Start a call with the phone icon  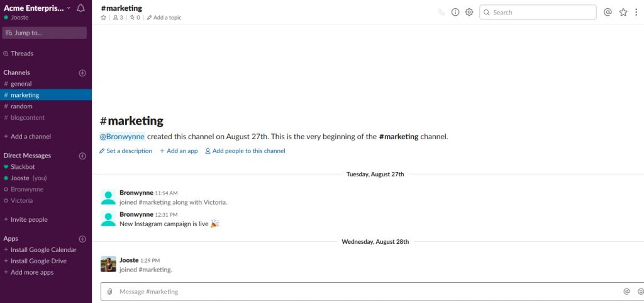click(441, 13)
